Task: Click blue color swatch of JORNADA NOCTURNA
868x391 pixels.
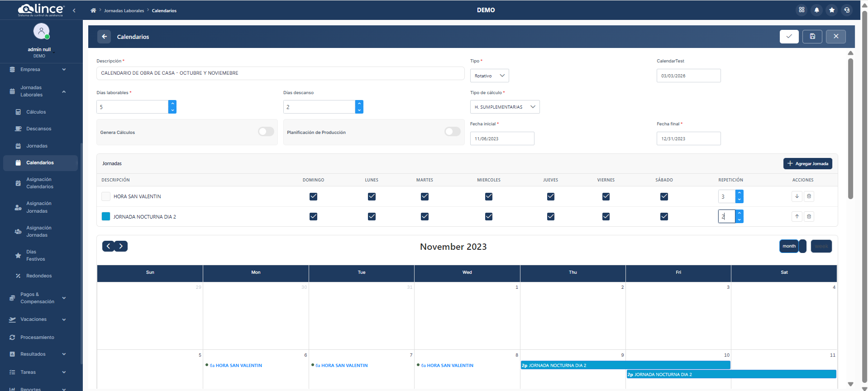Action: 106,216
